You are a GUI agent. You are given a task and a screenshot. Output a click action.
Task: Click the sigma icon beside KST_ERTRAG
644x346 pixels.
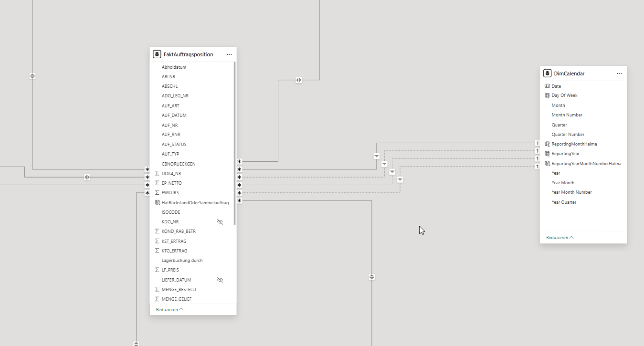(x=157, y=241)
